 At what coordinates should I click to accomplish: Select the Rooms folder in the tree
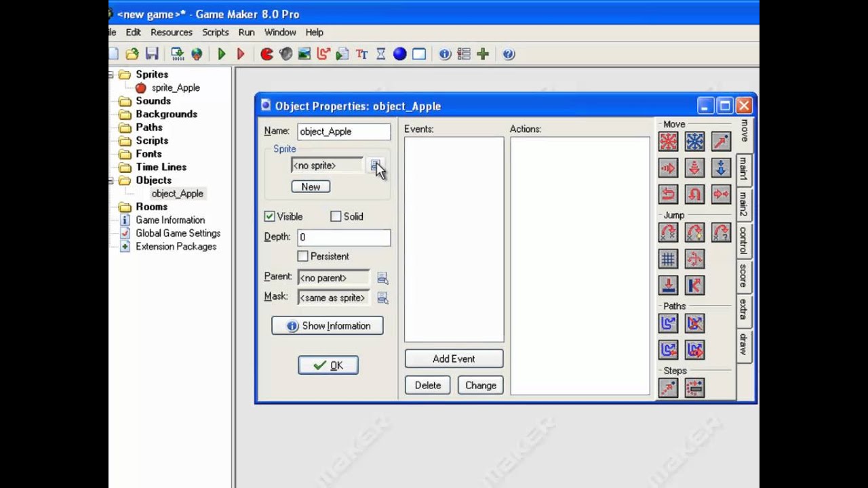point(151,207)
